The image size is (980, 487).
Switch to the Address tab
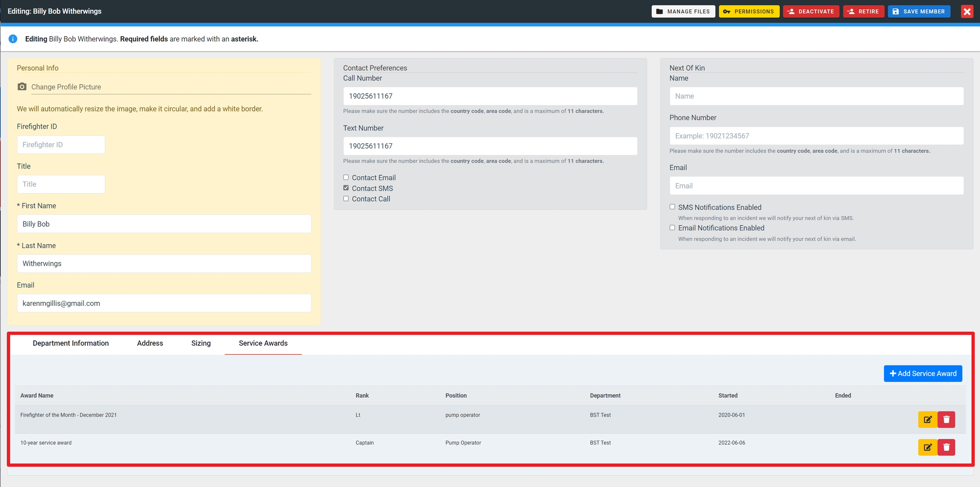click(150, 343)
